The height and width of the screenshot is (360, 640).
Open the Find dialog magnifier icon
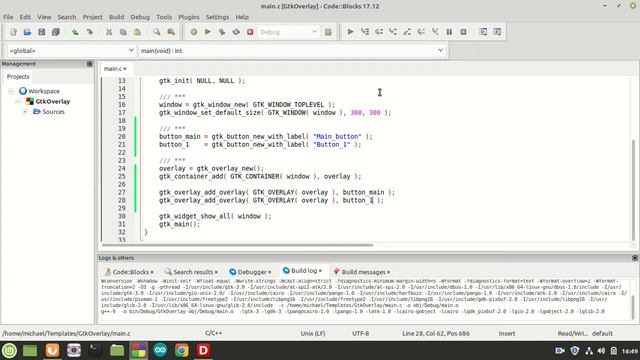click(x=157, y=32)
